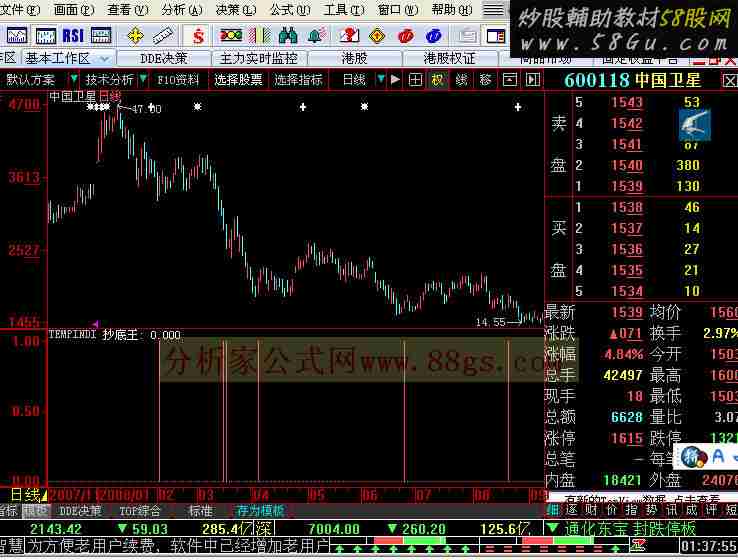Click the 7004.00 index value in status bar
Viewport: 738px width, 560px height.
[334, 529]
